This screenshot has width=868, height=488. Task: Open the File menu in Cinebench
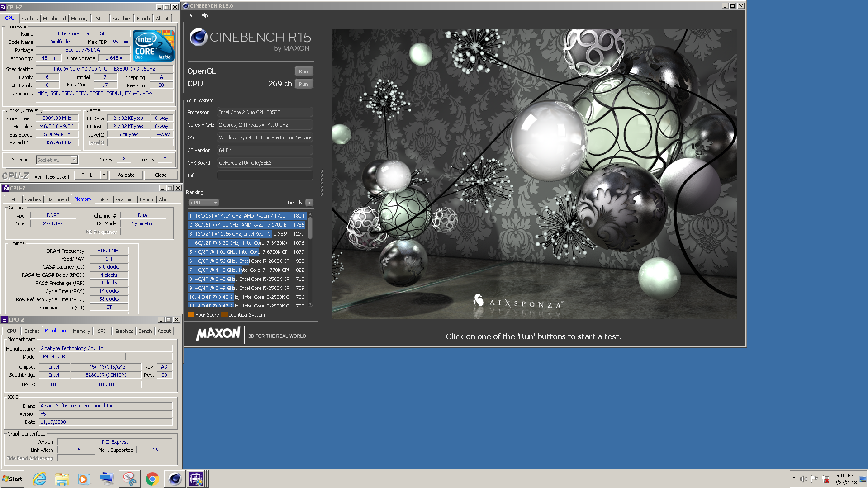click(x=188, y=15)
